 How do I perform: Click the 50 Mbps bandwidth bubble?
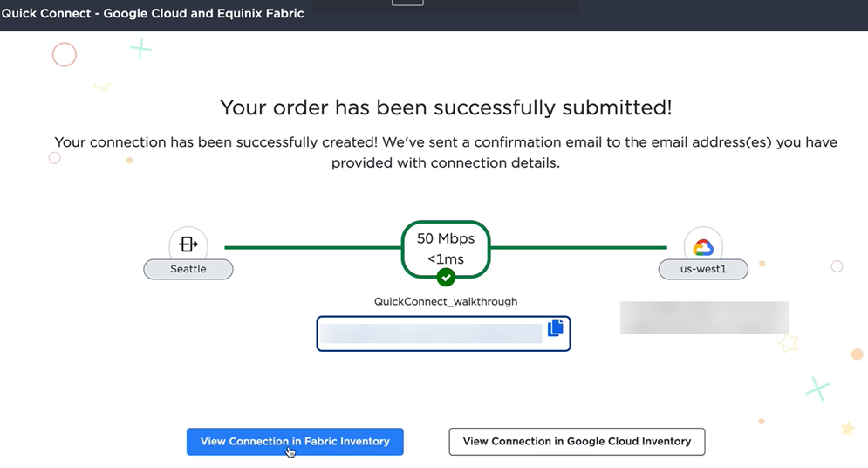[x=446, y=249]
